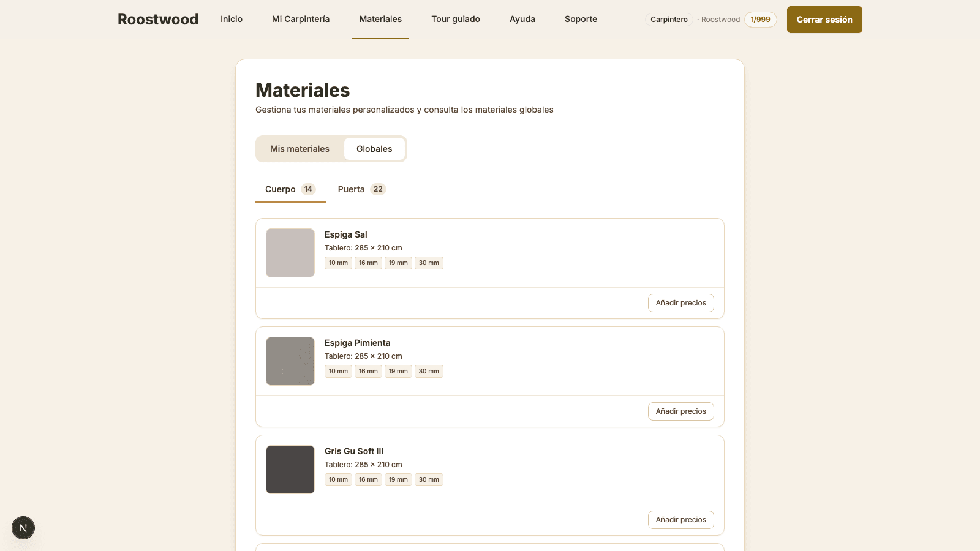Image resolution: width=980 pixels, height=551 pixels.
Task: Click the Gris Gu Soft III title
Action: point(354,451)
